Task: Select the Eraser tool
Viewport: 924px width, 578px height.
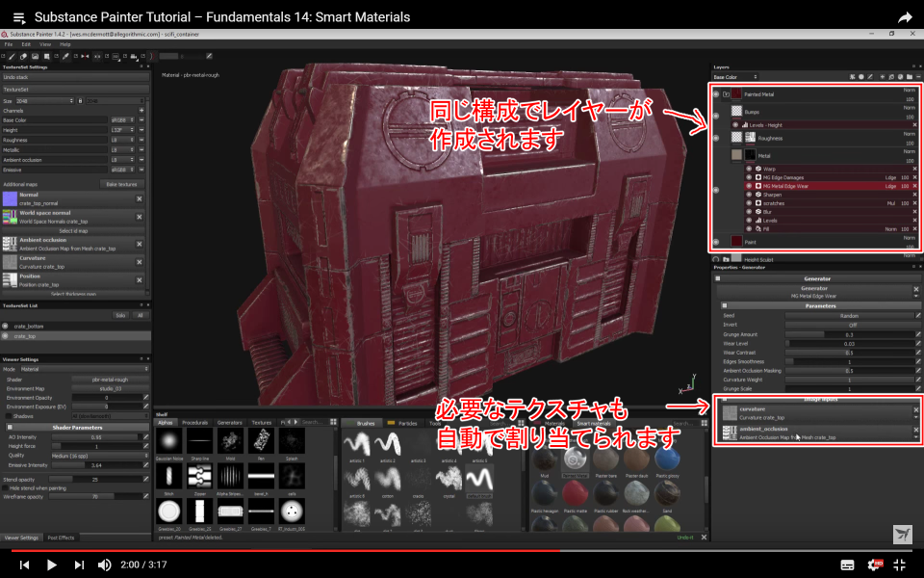Action: (x=23, y=56)
